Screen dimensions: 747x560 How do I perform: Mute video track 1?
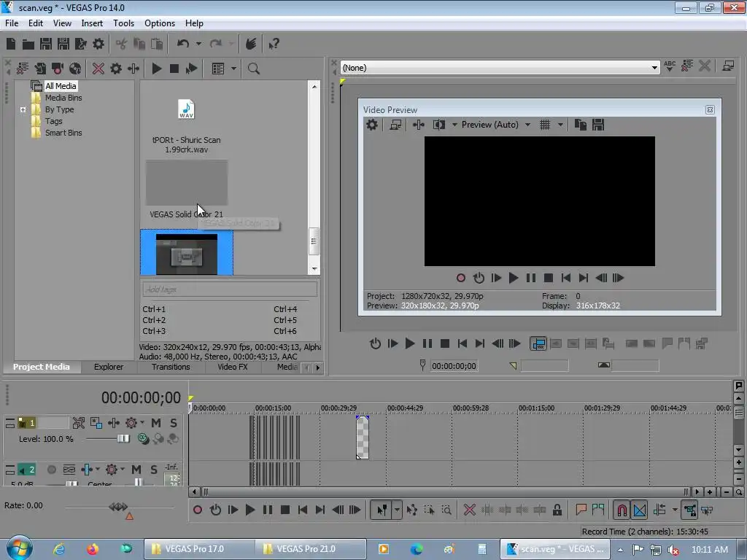tap(156, 423)
